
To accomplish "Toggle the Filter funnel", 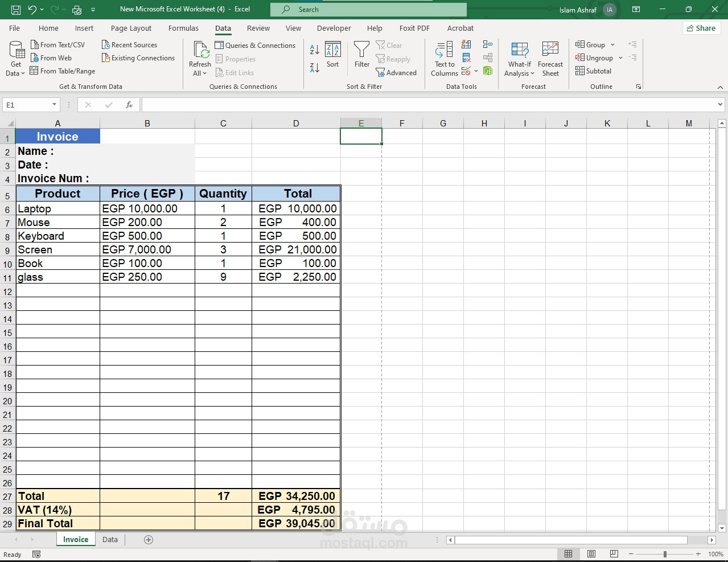I will (362, 55).
